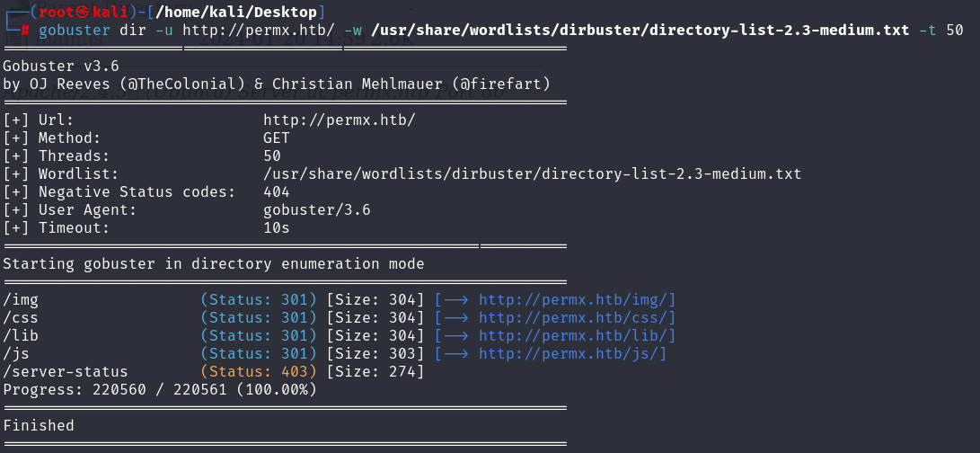Viewport: 980px width, 453px height.
Task: Click the /img directory result
Action: click(21, 299)
